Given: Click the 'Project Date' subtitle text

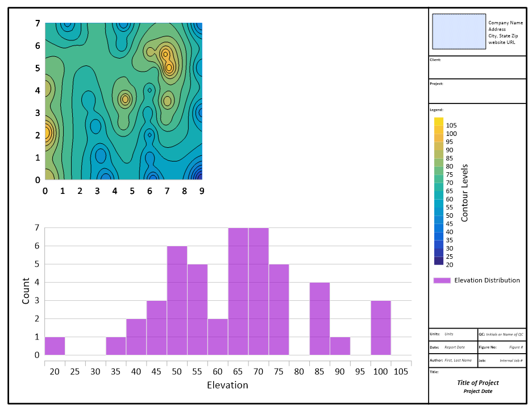Looking at the screenshot, I should click(x=477, y=391).
